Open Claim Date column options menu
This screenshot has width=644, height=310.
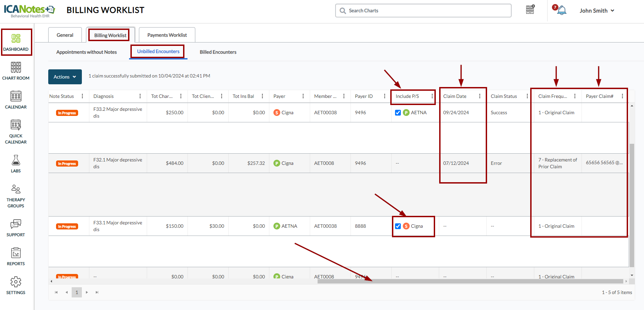tap(480, 96)
